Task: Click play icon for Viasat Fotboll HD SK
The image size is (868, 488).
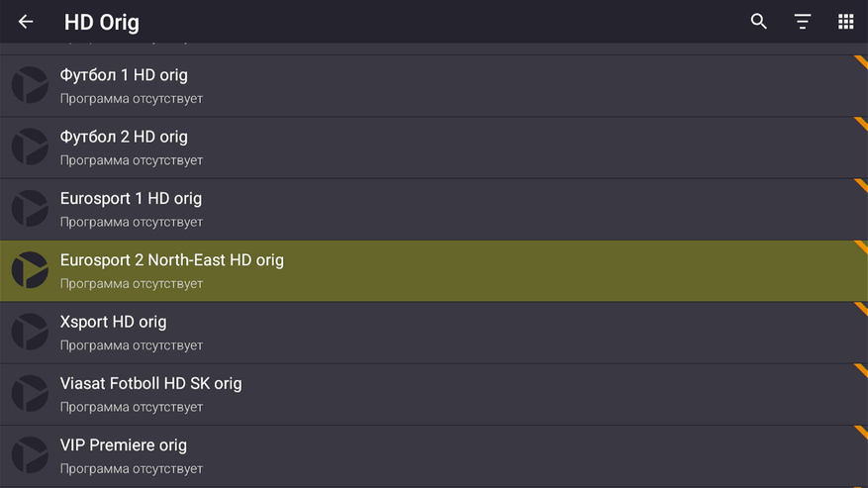Action: click(30, 394)
